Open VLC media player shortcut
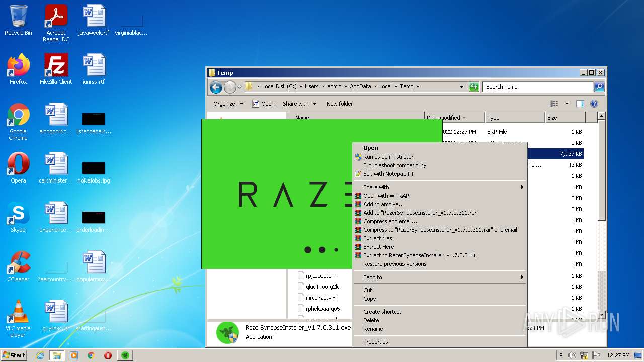The image size is (644, 362). [18, 319]
